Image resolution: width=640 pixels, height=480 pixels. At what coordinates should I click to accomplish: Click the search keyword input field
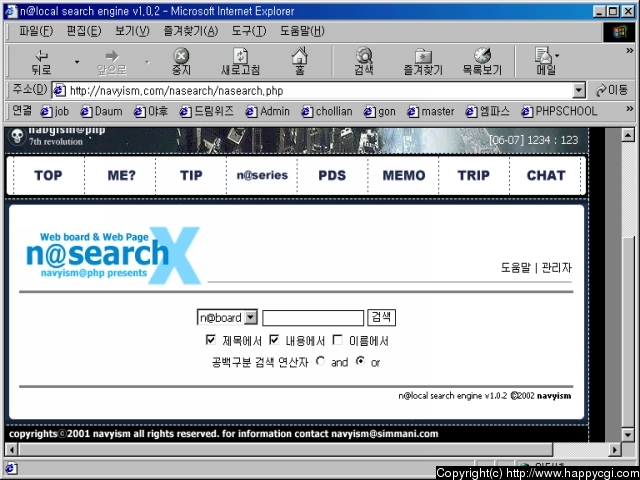click(x=313, y=318)
